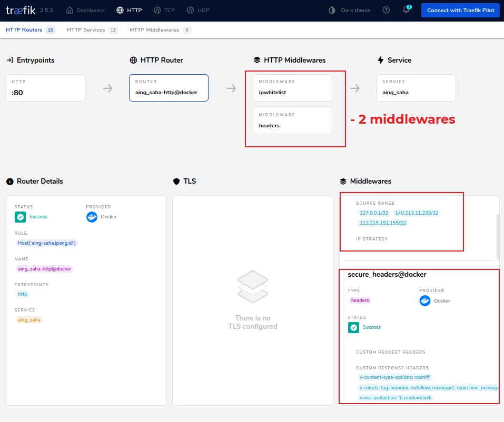Open the ipwhitelist middleware card
The image size is (504, 422).
[292, 88]
